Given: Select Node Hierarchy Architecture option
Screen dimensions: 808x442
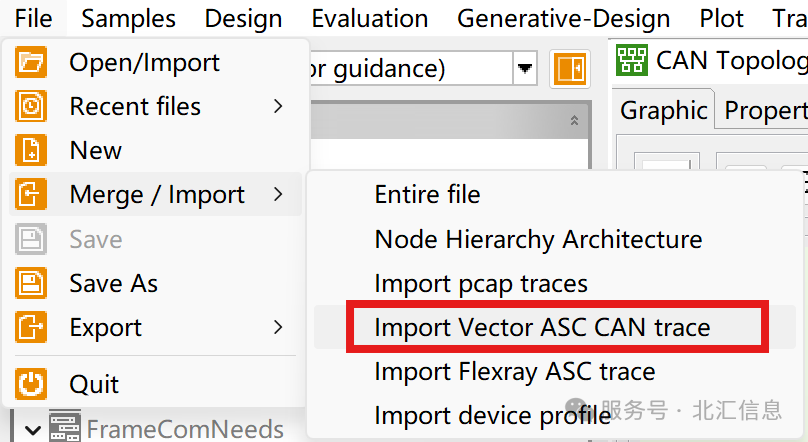Looking at the screenshot, I should tap(538, 240).
